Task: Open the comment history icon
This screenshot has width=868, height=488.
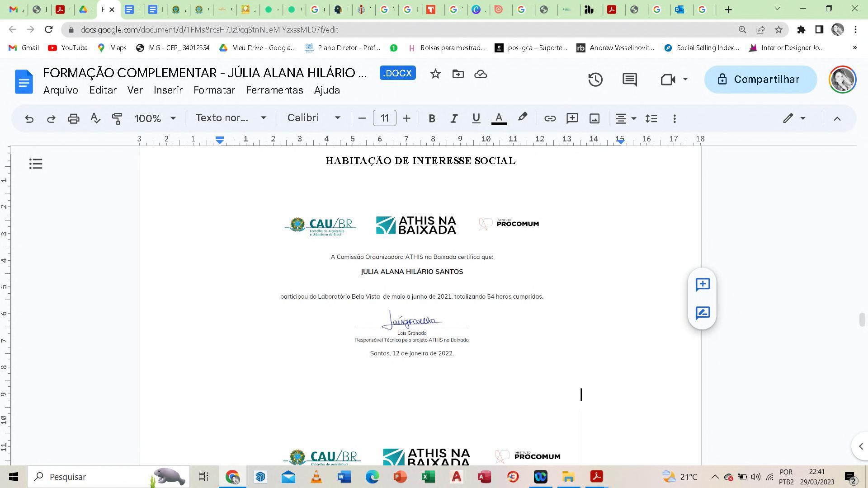Action: [x=629, y=80]
